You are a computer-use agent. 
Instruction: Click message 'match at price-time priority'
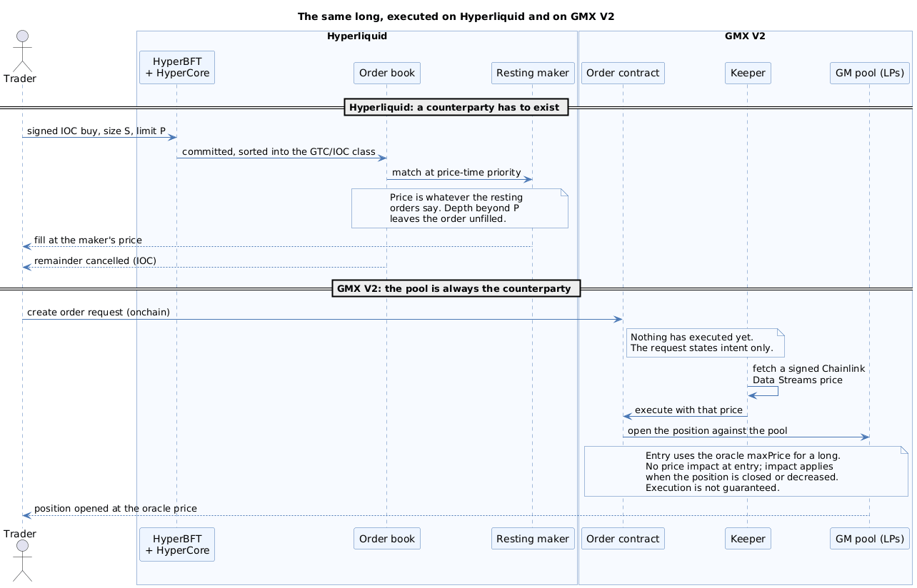pyautogui.click(x=456, y=173)
